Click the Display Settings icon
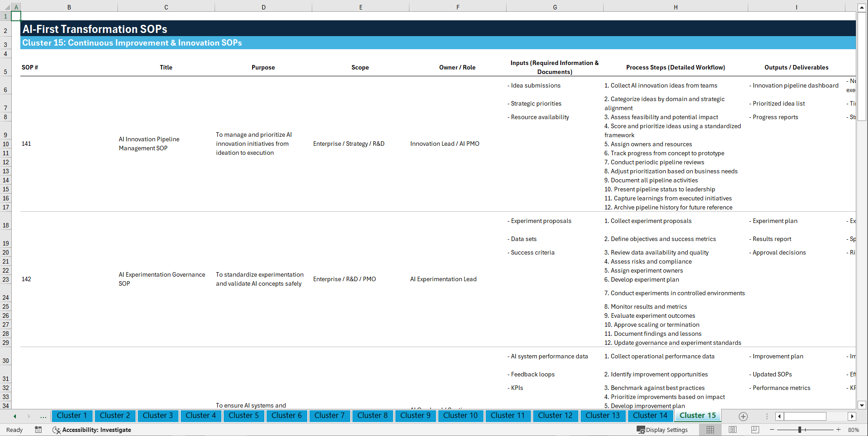868x436 pixels. 642,430
